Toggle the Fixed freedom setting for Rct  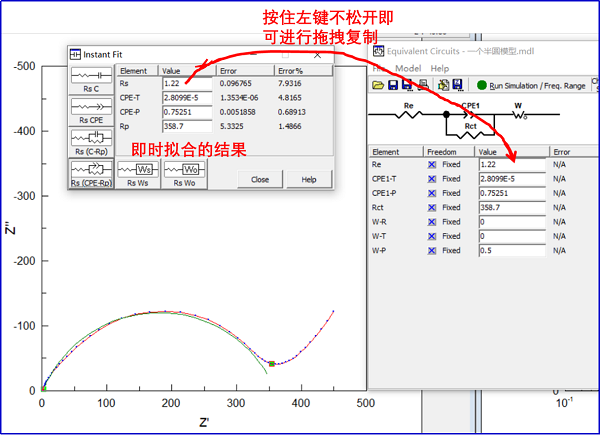point(432,208)
